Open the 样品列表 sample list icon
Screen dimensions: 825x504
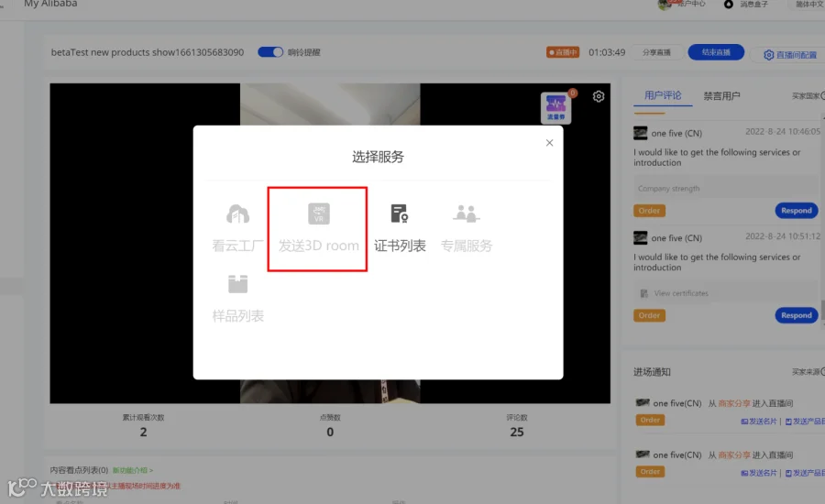pyautogui.click(x=237, y=284)
